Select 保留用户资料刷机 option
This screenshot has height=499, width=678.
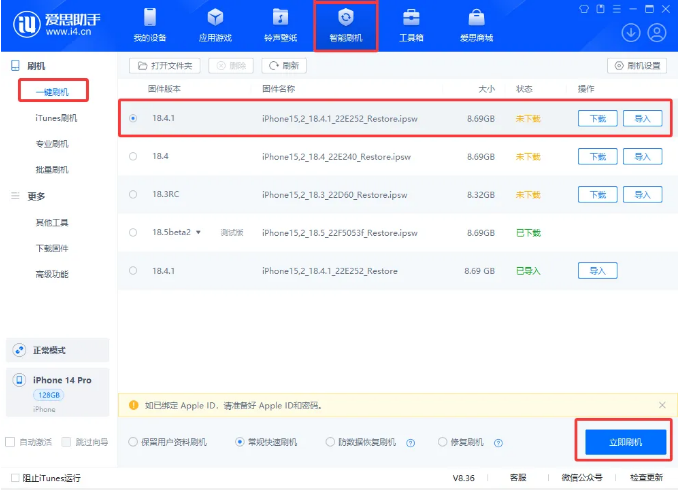(x=133, y=442)
